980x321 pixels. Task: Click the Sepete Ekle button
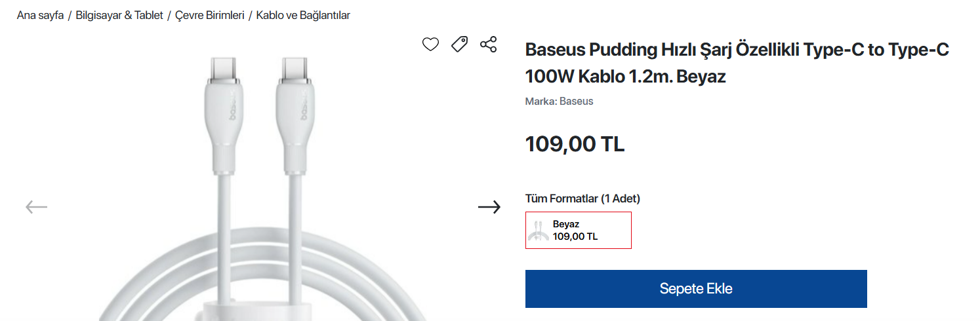pyautogui.click(x=696, y=289)
